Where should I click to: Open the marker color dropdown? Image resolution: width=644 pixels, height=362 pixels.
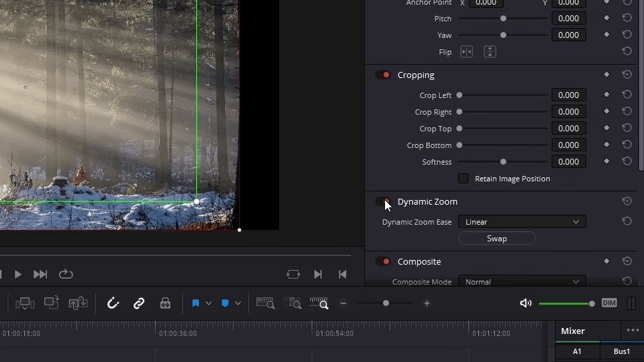click(238, 303)
